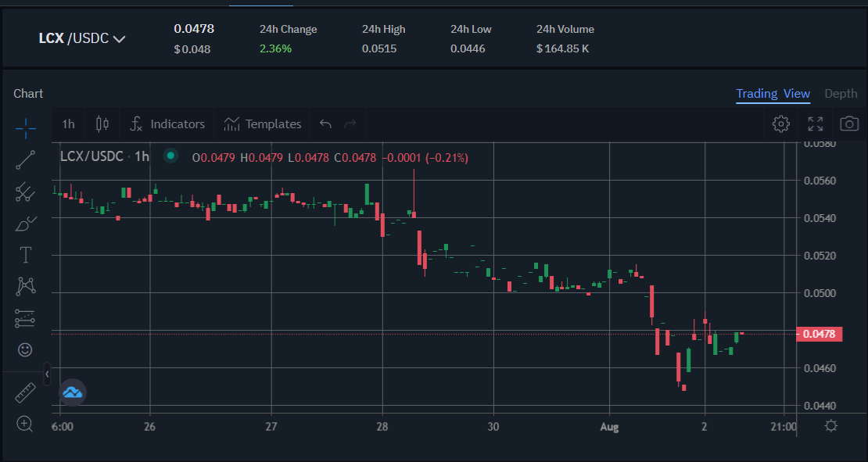The image size is (868, 462).
Task: Select the Trading View tab
Action: point(773,94)
